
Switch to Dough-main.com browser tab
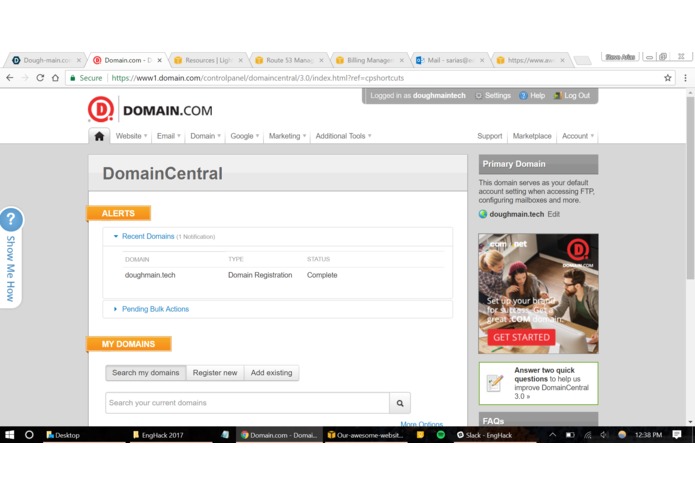coord(45,60)
